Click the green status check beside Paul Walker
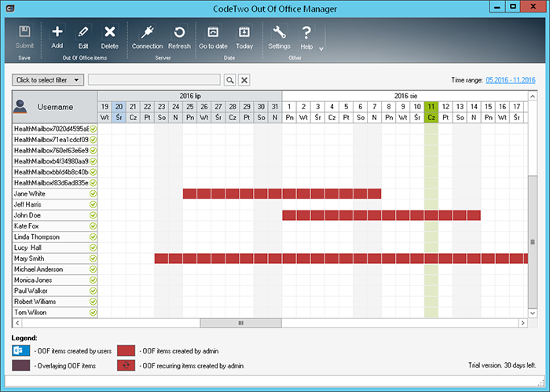 93,291
